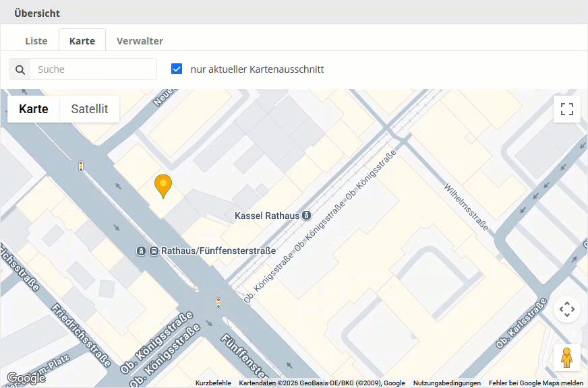Uncheck nur aktueller Kartenausschnitt checkbox
The height and width of the screenshot is (388, 588).
(x=177, y=69)
